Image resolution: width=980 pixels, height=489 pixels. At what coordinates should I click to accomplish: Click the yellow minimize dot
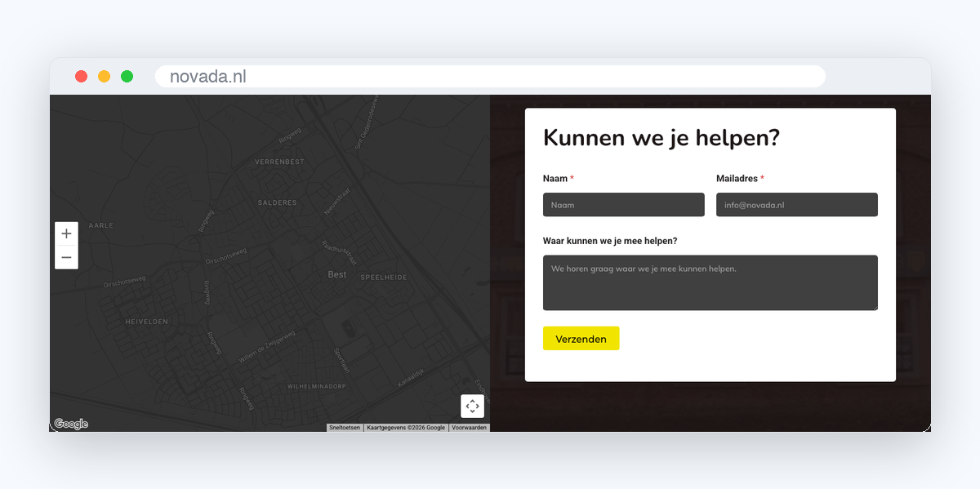(104, 76)
